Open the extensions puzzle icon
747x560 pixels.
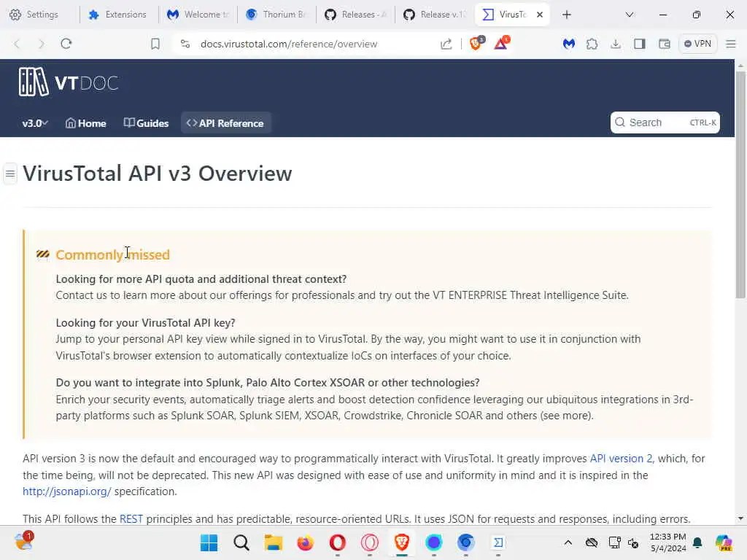[x=592, y=44]
